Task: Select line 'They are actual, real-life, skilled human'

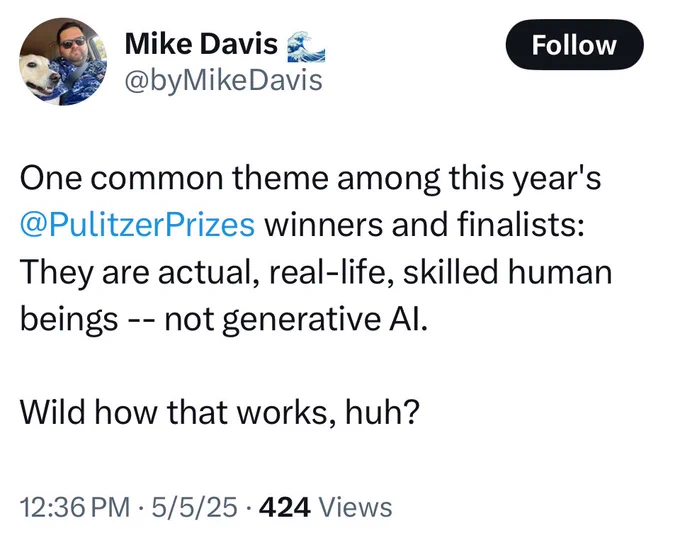Action: pyautogui.click(x=316, y=273)
